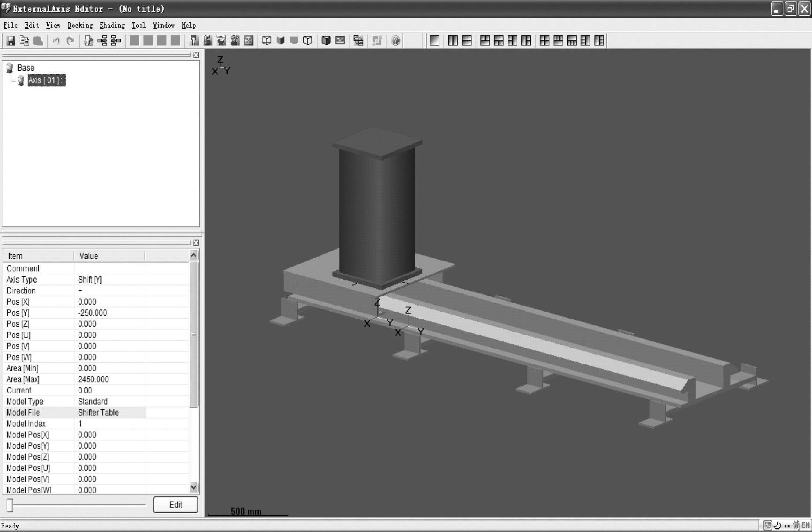Open the Docking menu

[80, 25]
